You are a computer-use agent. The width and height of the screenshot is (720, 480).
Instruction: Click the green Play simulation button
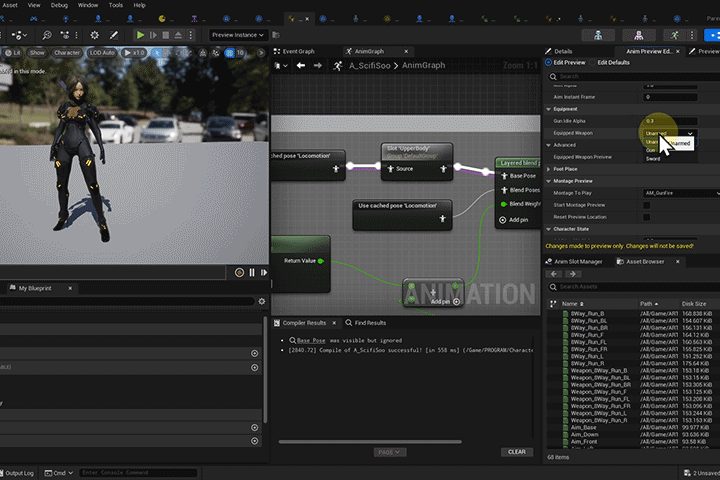(141, 35)
